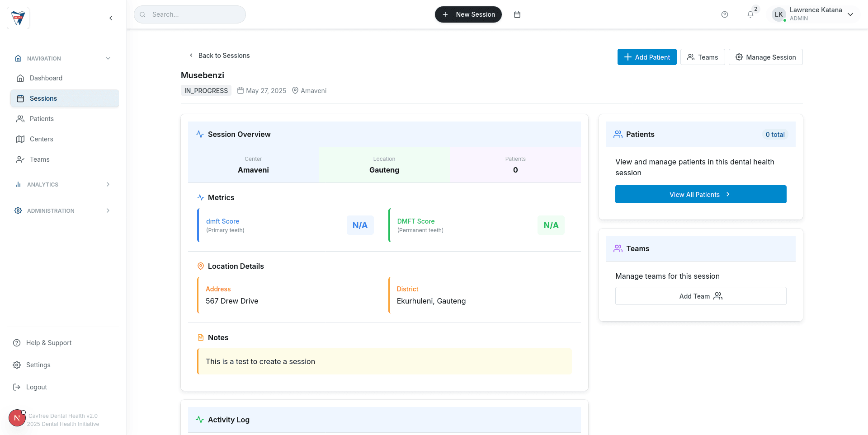Select the Dashboard home icon

pyautogui.click(x=20, y=78)
